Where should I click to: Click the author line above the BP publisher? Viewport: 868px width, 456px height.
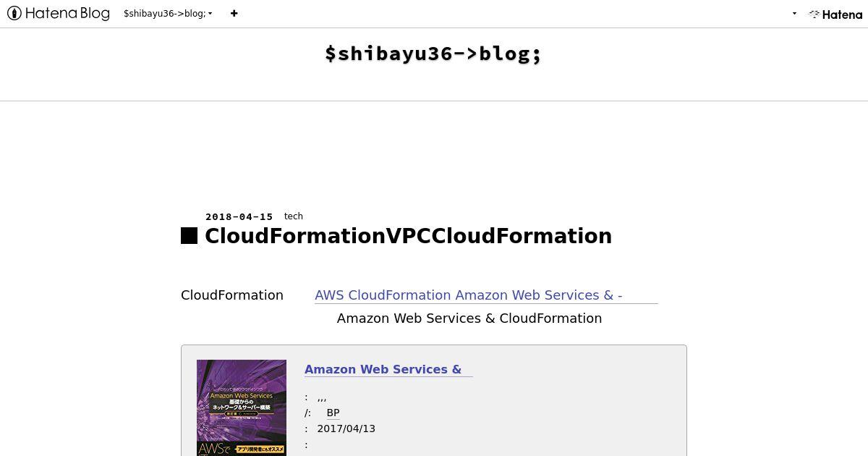tap(316, 397)
